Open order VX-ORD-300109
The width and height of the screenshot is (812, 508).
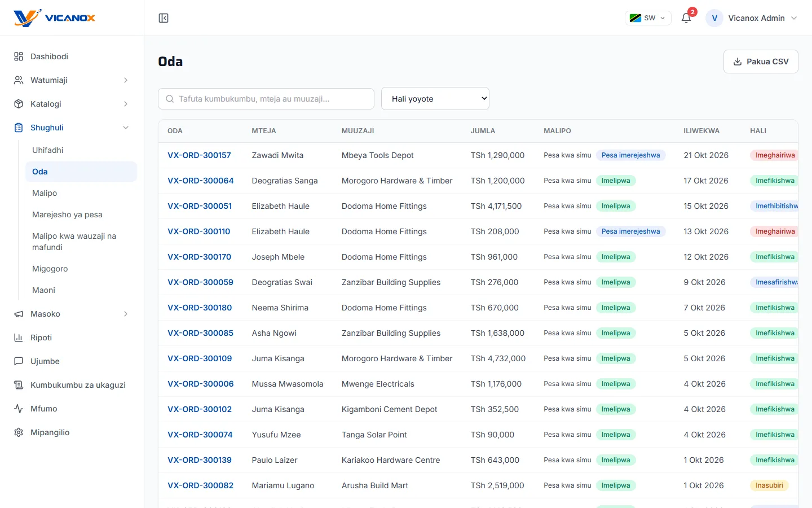point(200,358)
